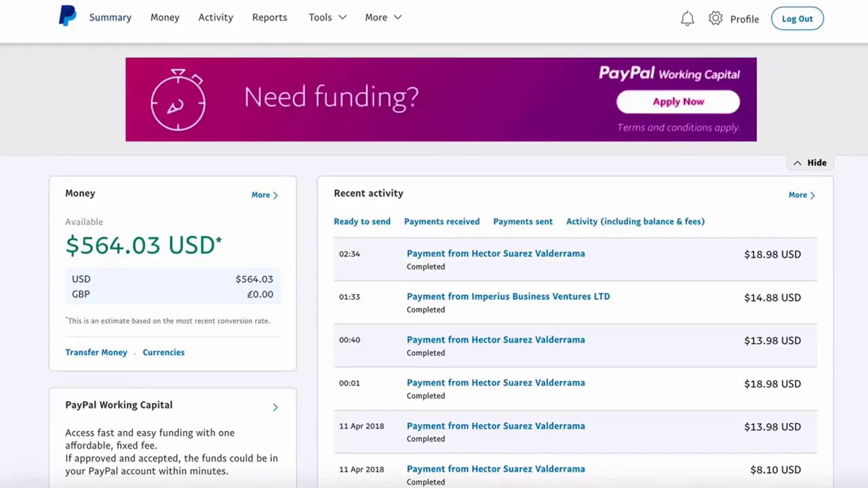The image size is (868, 488).
Task: Click the $14.88 USD amount
Action: 772,298
